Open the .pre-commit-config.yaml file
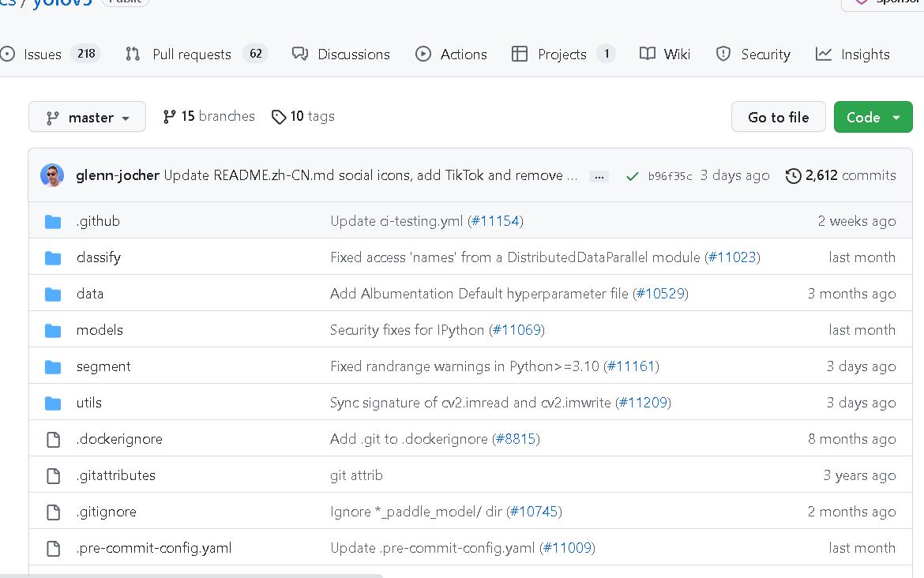Image resolution: width=924 pixels, height=578 pixels. [x=154, y=548]
